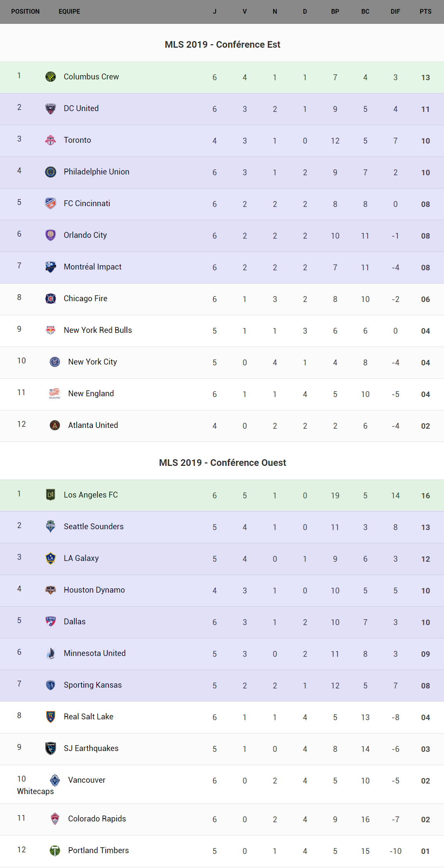Click the New York Red Bulls logo
Screen dimensions: 444x868
(51, 330)
